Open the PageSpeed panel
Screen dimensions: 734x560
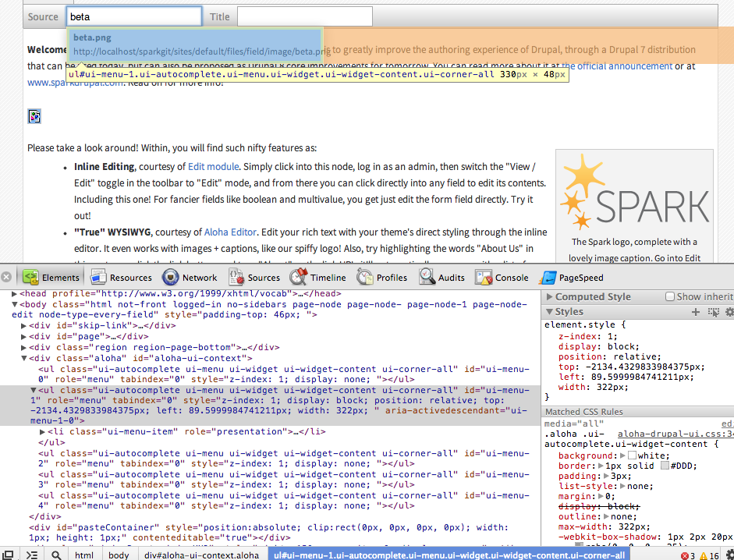571,277
